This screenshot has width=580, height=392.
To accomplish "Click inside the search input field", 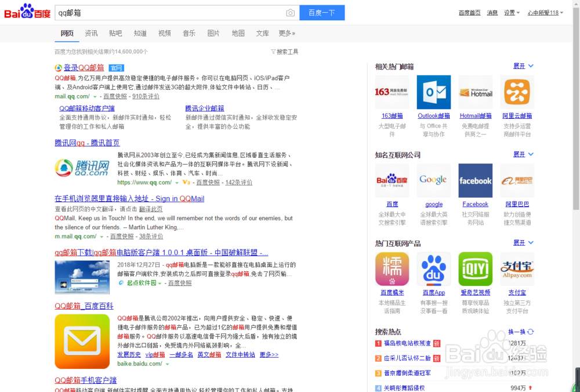I will pos(170,13).
